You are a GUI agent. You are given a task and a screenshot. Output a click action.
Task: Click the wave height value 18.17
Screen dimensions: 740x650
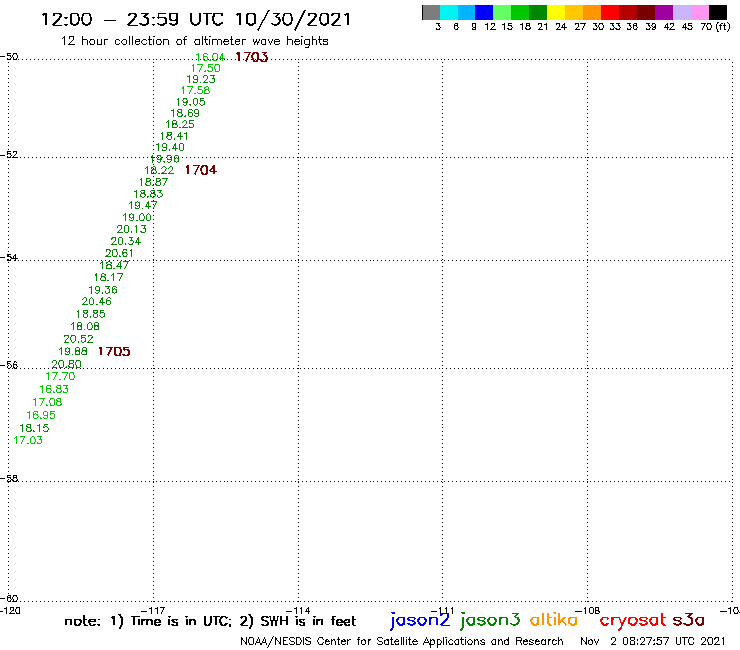(109, 278)
